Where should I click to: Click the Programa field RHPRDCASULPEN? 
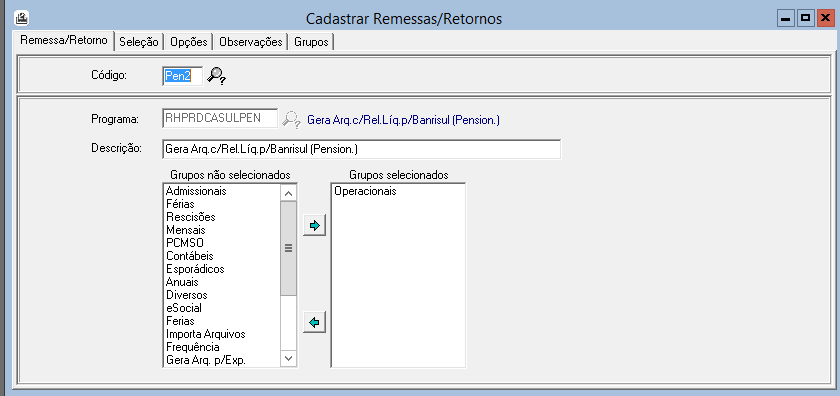[220, 118]
